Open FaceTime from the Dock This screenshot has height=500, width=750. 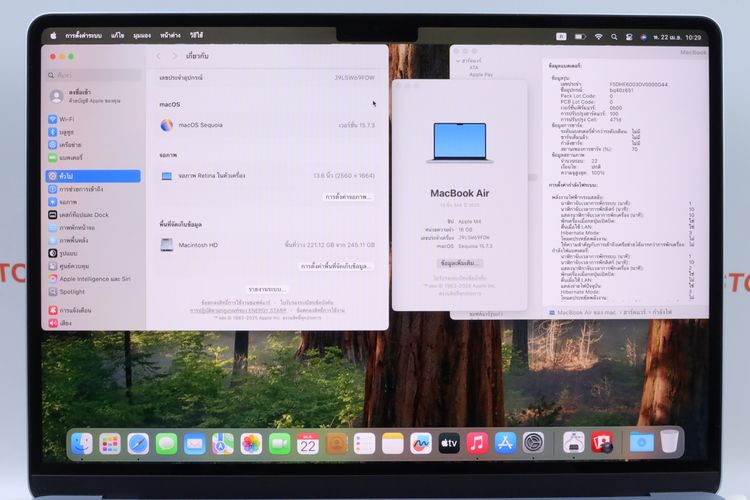pyautogui.click(x=280, y=444)
